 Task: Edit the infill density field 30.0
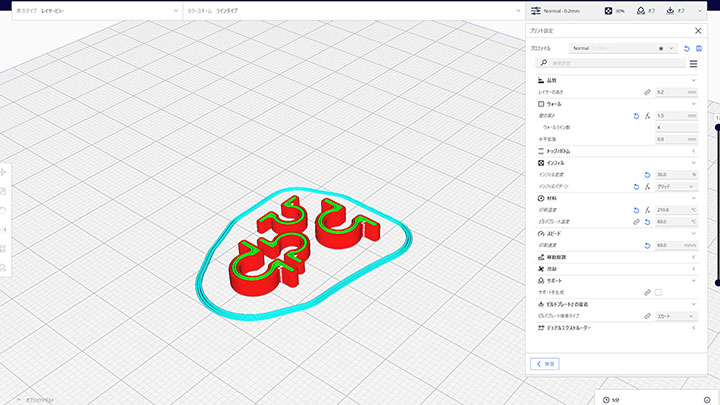click(x=676, y=174)
